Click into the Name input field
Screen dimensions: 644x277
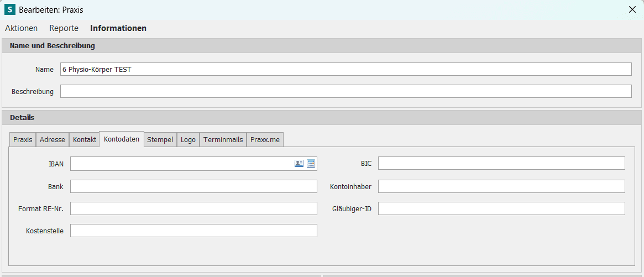346,70
